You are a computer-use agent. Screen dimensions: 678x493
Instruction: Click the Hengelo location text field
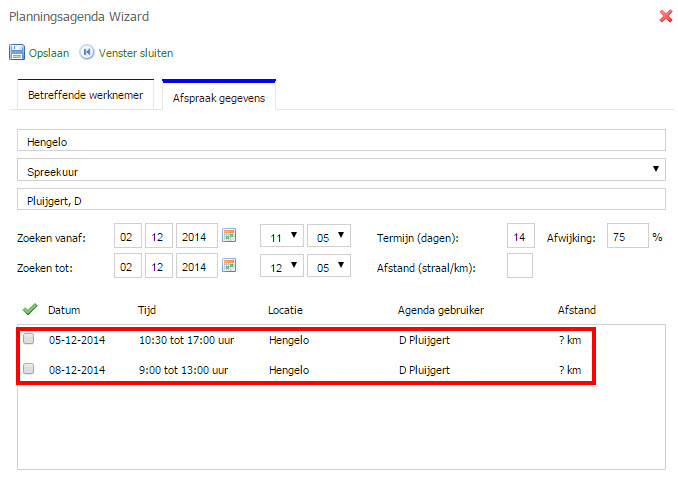[341, 142]
